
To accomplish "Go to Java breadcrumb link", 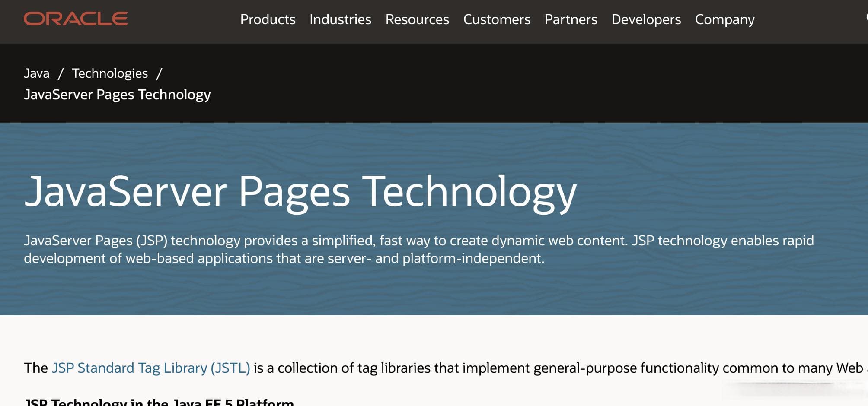I will point(37,73).
